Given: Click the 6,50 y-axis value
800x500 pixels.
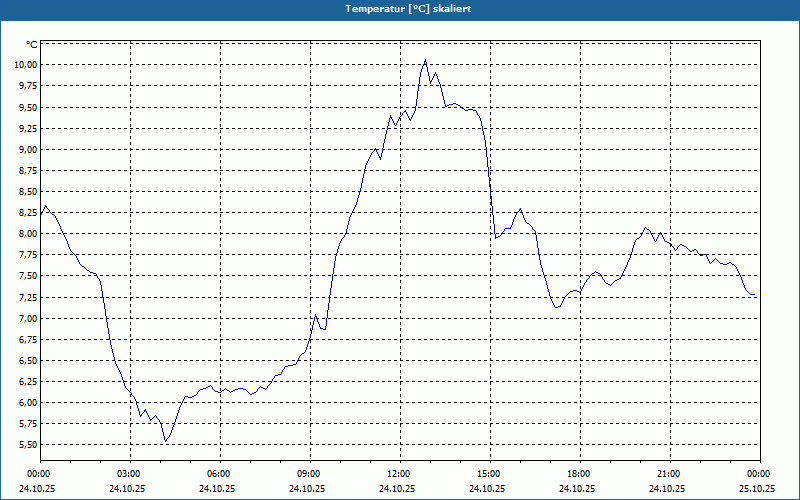Looking at the screenshot, I should pos(28,360).
